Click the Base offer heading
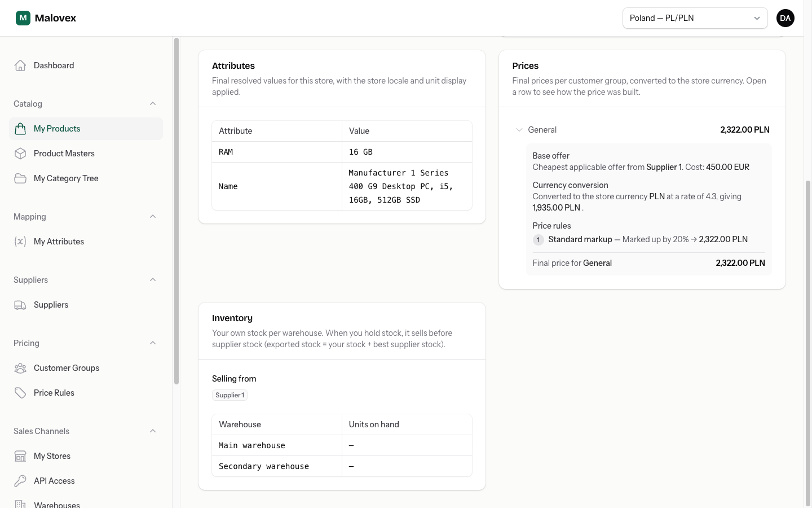The width and height of the screenshot is (812, 508). pos(551,156)
